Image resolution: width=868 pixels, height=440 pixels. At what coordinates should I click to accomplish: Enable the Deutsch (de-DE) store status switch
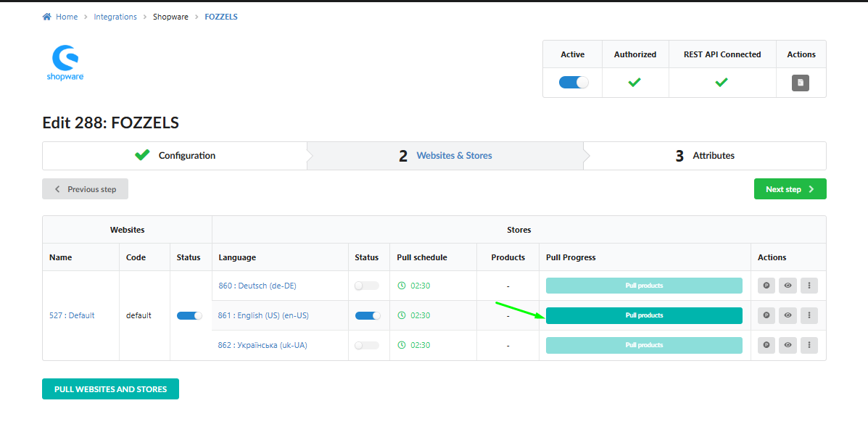click(x=366, y=286)
